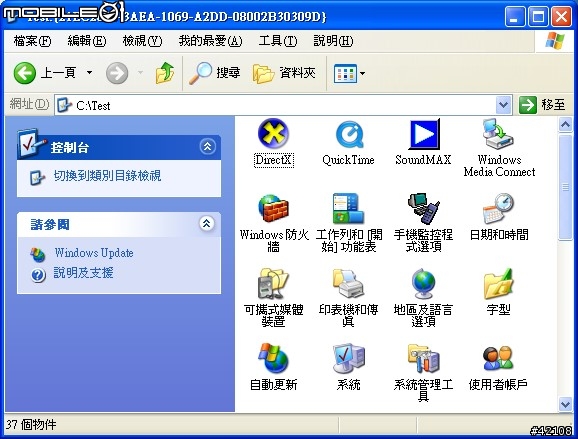Click 切換到類別目錄檢視 link
Image resolution: width=578 pixels, height=439 pixels.
[x=107, y=176]
